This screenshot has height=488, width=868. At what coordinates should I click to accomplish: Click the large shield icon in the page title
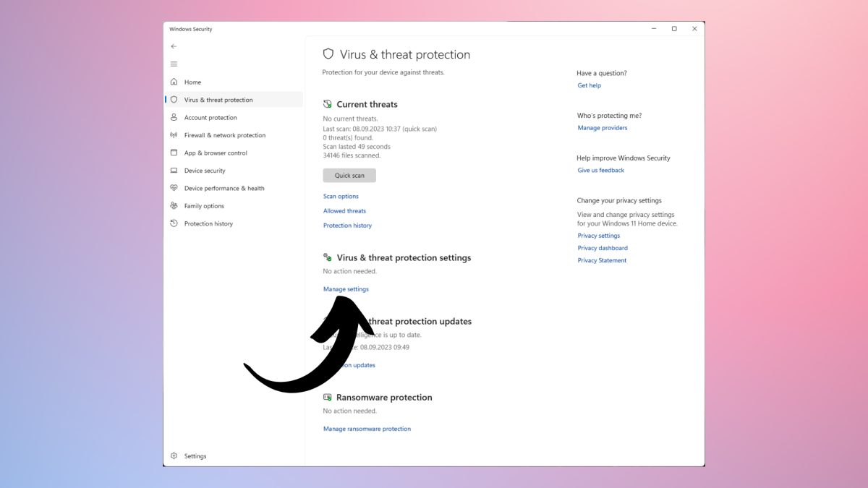[x=328, y=54]
